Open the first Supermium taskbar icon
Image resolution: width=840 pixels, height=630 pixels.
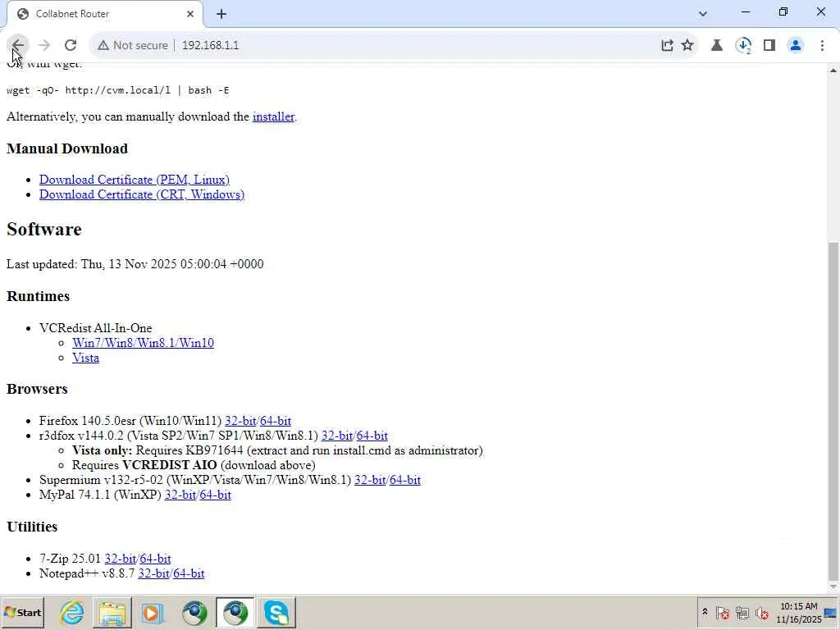pos(194,612)
